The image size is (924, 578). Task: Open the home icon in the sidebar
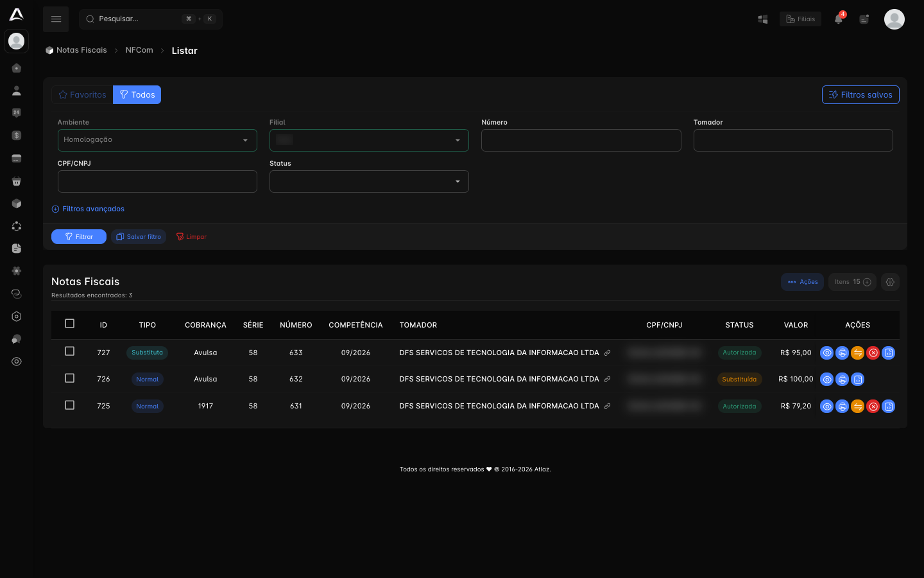pyautogui.click(x=17, y=68)
